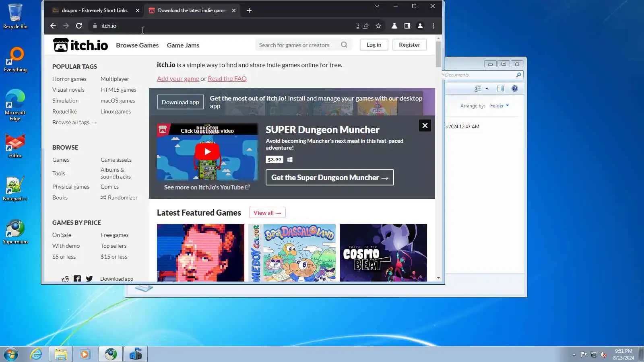The width and height of the screenshot is (644, 362).
Task: Open the view options dropdown in Documents window
Action: (487, 88)
